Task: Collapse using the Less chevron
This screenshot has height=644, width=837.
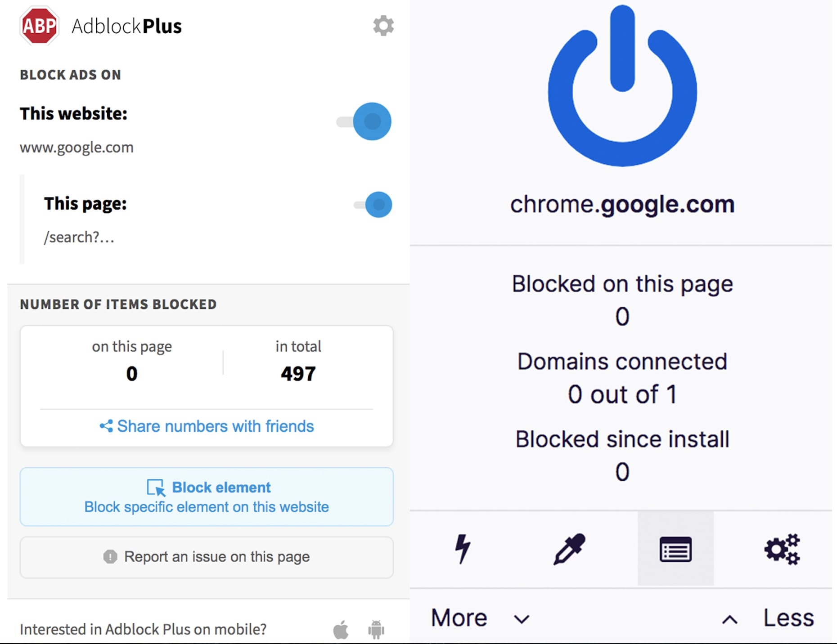Action: [x=729, y=620]
